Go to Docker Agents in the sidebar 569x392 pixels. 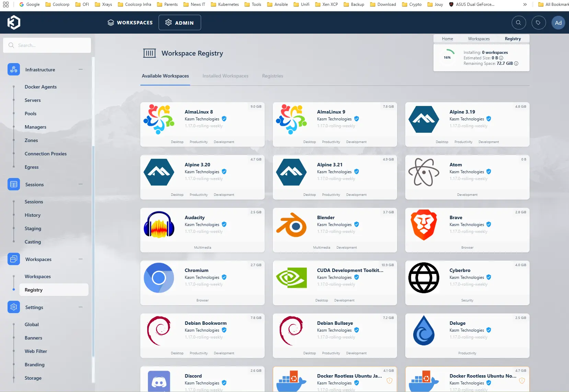[40, 87]
